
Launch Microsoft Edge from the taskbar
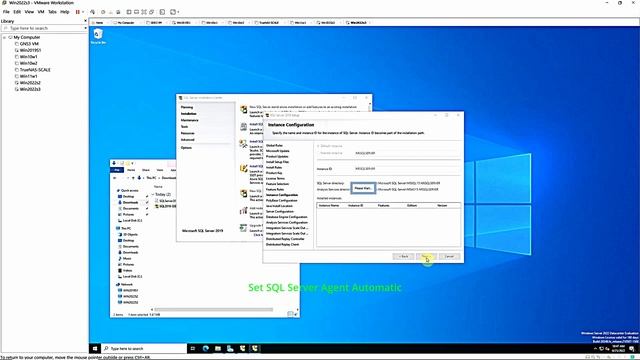click(205, 349)
